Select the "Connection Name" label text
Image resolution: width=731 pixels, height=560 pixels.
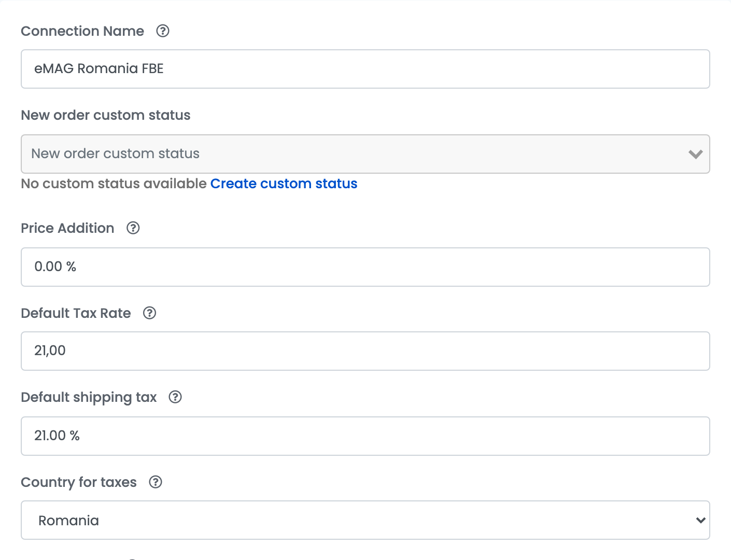[x=82, y=31]
